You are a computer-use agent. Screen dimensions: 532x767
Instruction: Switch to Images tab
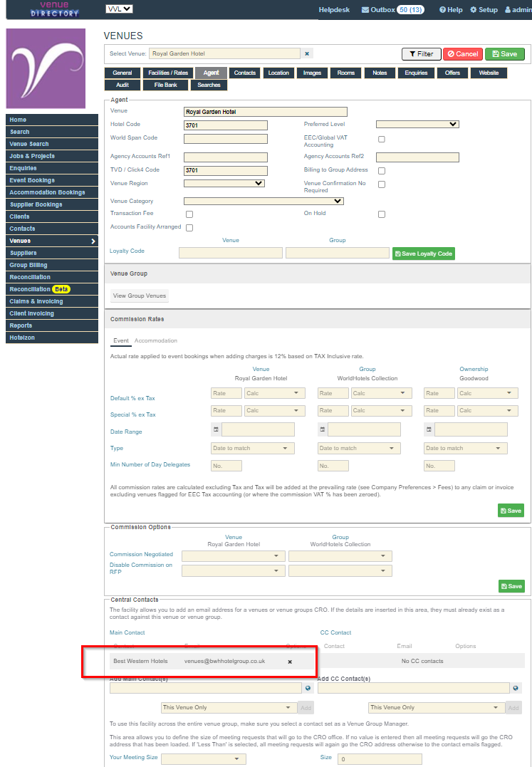coord(312,73)
